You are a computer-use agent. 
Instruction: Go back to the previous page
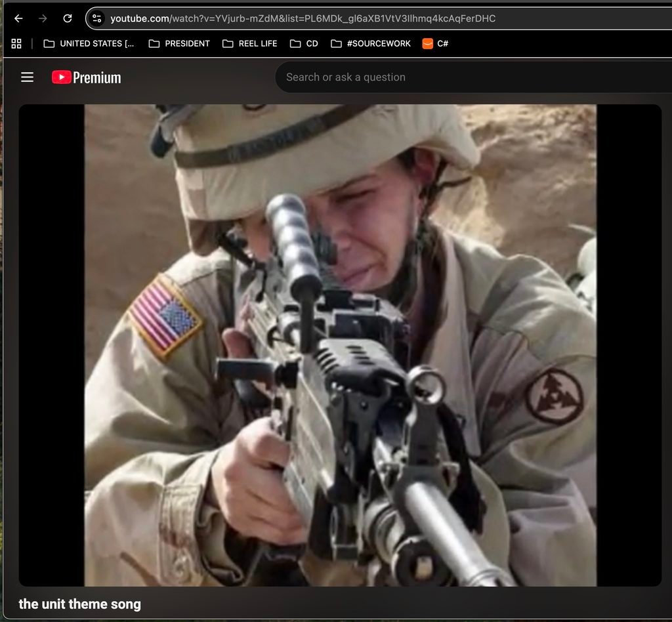tap(18, 18)
